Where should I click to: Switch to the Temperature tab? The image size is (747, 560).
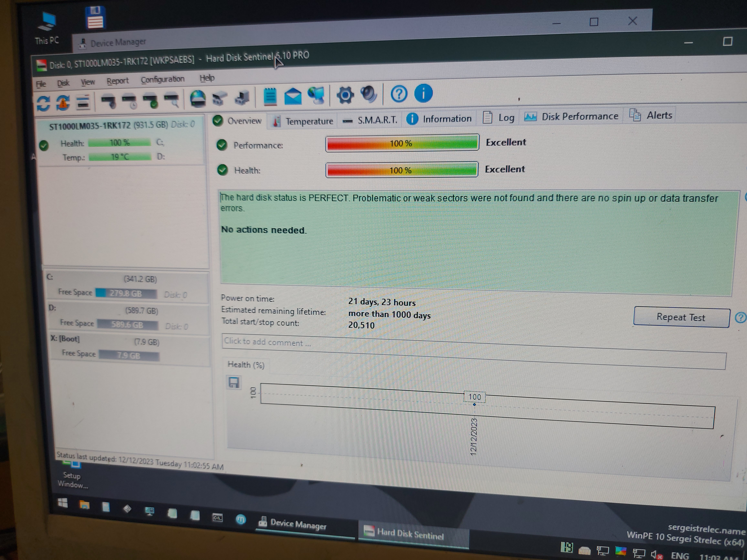point(303,121)
